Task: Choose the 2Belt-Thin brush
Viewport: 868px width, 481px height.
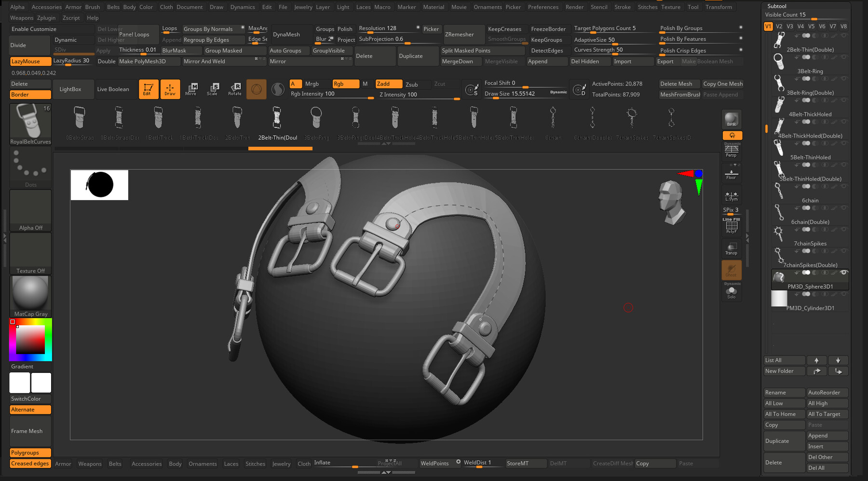Action: point(237,124)
